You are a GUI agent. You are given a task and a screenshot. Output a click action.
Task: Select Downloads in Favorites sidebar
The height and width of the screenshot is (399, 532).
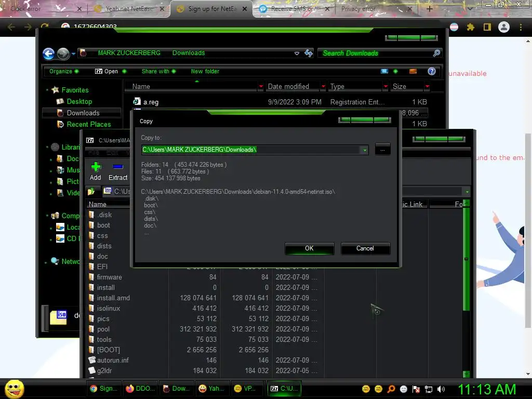tap(83, 113)
